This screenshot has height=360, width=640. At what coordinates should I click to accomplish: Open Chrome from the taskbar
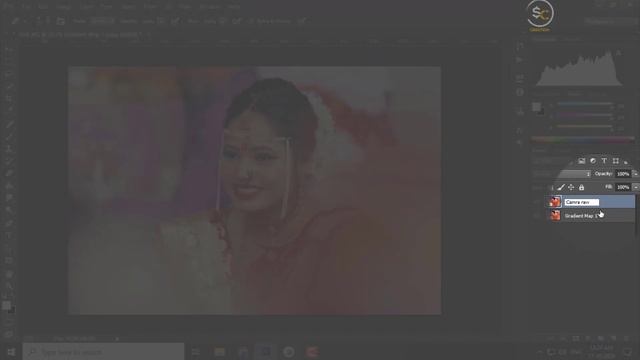pos(289,352)
